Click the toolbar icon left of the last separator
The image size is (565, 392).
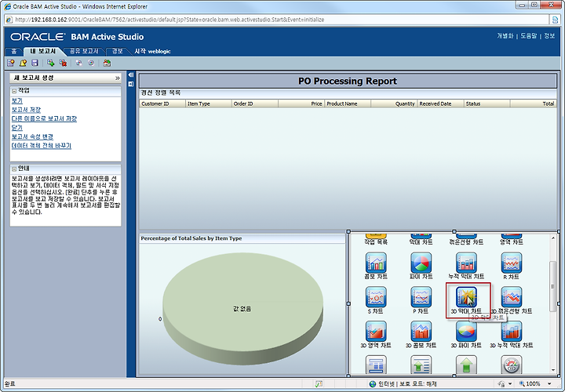(x=91, y=63)
